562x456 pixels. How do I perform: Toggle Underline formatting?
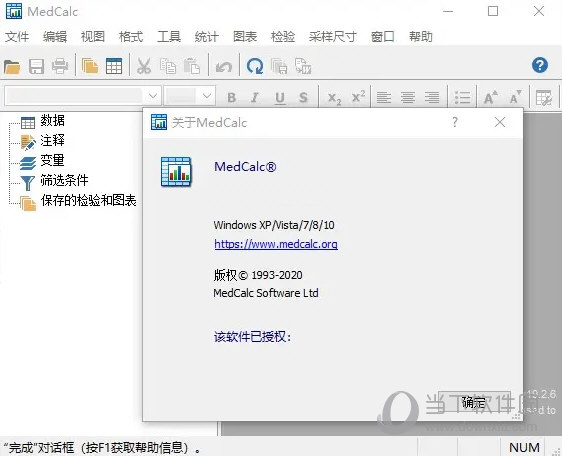[280, 98]
